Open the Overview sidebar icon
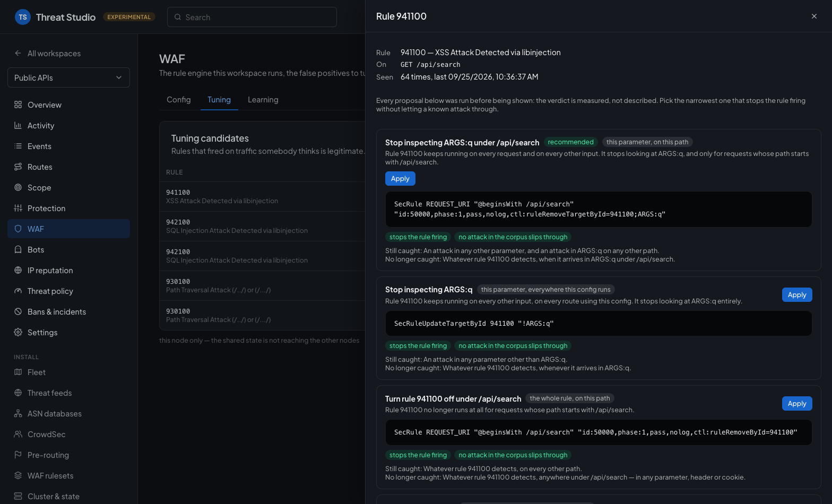832x504 pixels. (18, 105)
